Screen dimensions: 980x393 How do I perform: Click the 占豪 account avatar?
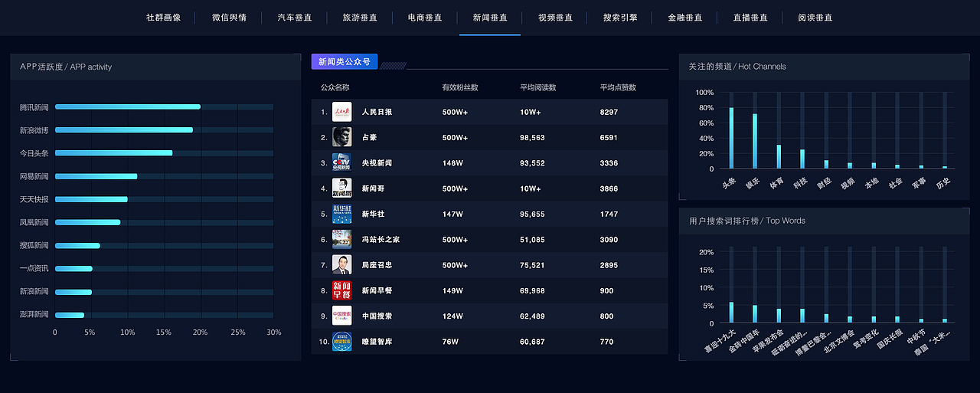point(341,137)
